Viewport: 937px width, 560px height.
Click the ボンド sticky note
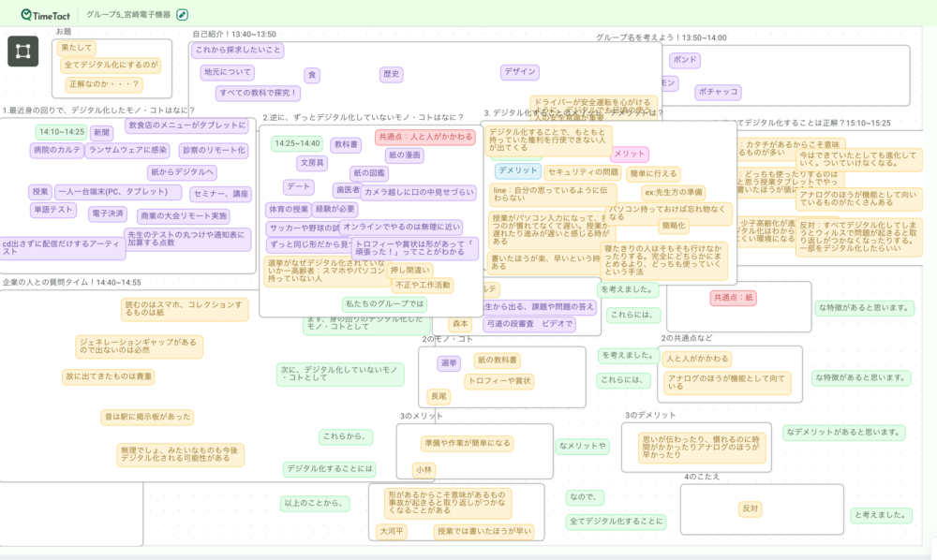tap(685, 60)
